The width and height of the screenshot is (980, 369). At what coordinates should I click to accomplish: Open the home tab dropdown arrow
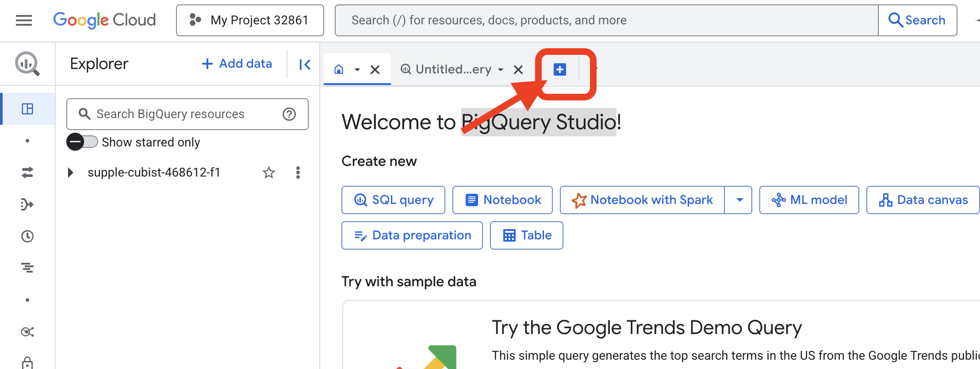(x=357, y=69)
